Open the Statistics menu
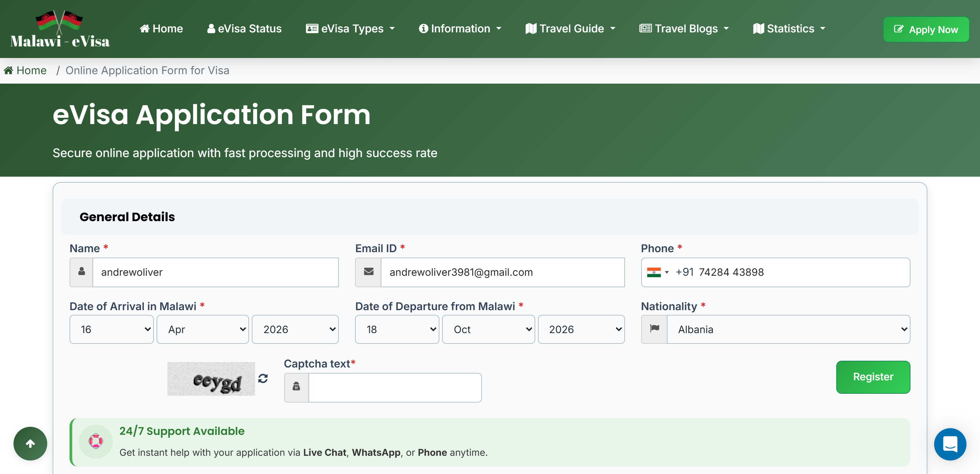980x474 pixels. click(789, 29)
